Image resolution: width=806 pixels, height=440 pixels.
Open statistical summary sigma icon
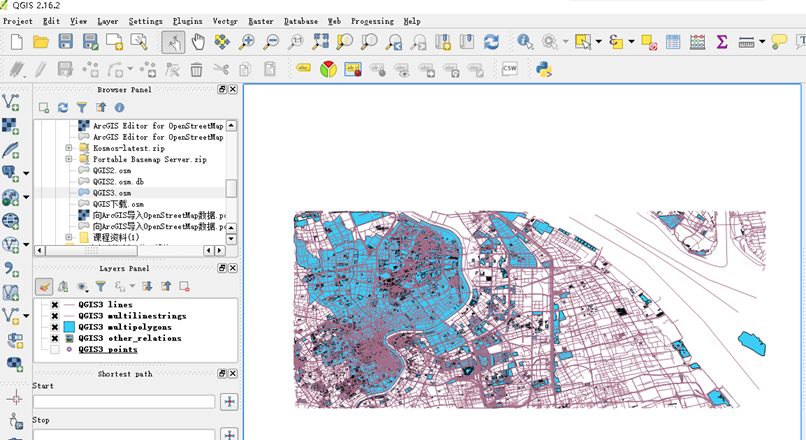(x=722, y=42)
